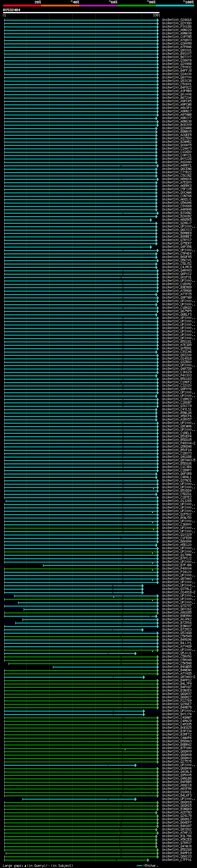The height and width of the screenshot is (868, 197).
Task: Click hit label UniRef100_A7P8A6
Action: pyautogui.click(x=177, y=47)
